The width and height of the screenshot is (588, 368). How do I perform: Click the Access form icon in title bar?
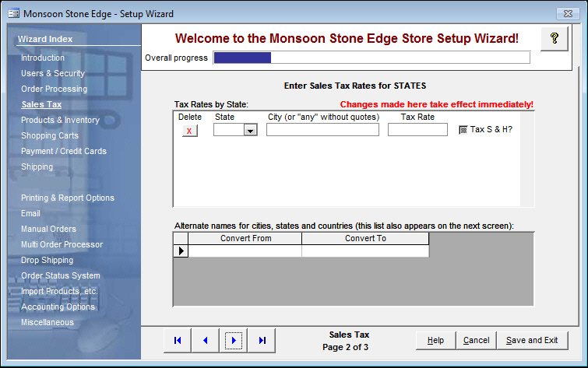12,13
